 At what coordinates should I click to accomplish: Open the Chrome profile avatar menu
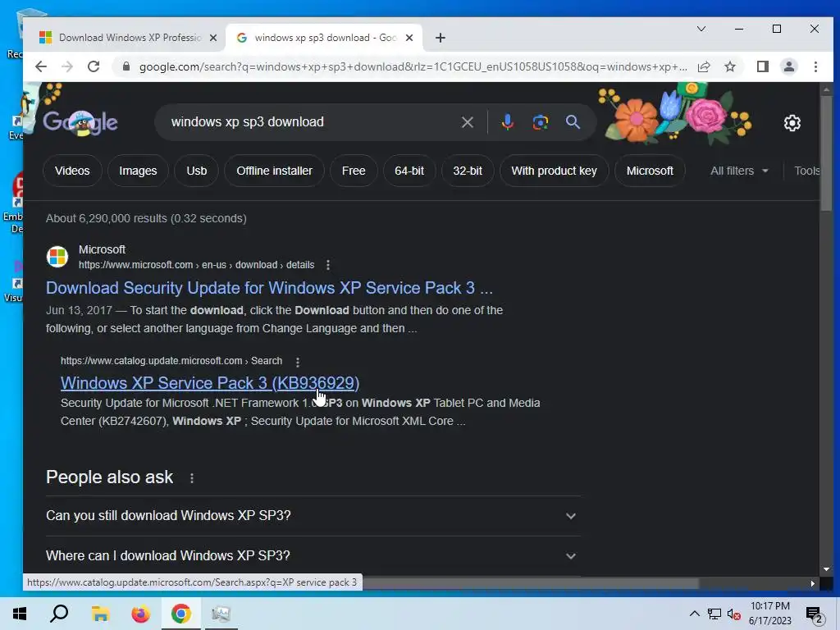tap(788, 66)
